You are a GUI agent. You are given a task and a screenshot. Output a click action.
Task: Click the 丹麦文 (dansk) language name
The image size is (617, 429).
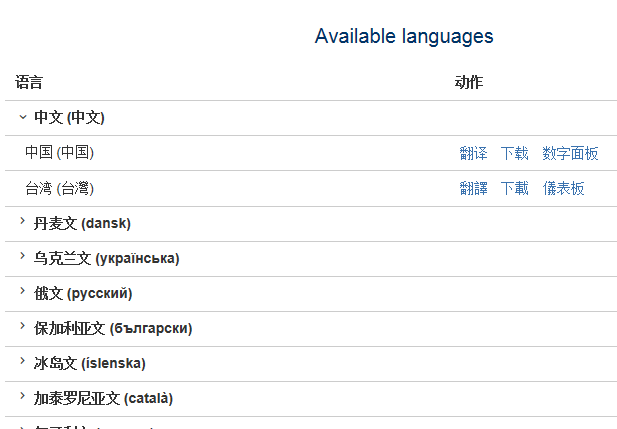[82, 223]
